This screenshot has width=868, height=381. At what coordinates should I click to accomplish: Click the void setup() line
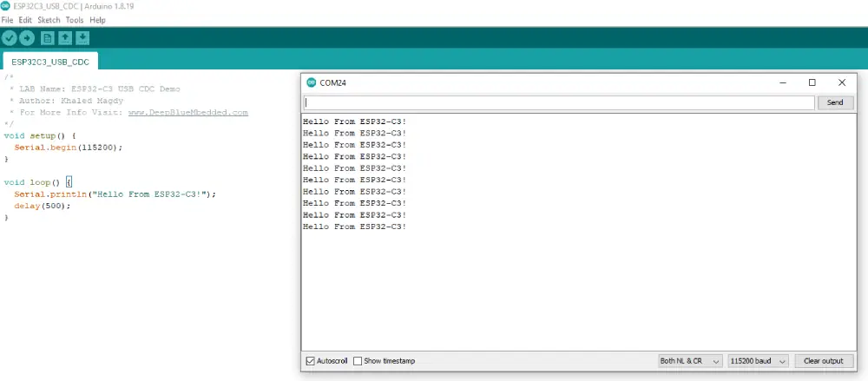tap(39, 135)
